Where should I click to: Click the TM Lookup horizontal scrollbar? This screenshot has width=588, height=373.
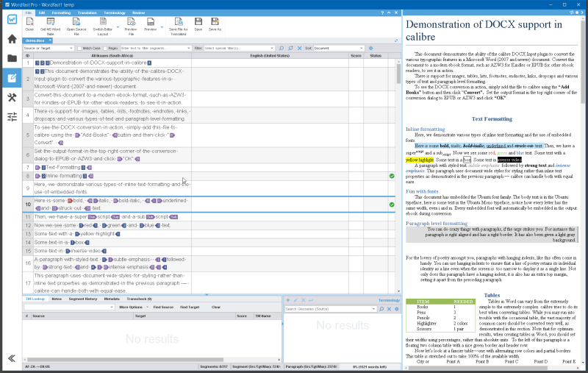click(125, 360)
